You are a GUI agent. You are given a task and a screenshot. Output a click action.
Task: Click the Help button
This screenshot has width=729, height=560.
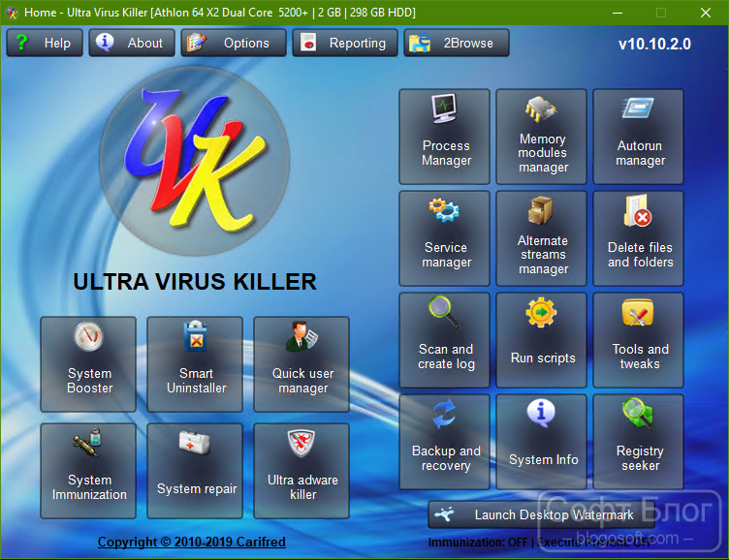tap(45, 43)
